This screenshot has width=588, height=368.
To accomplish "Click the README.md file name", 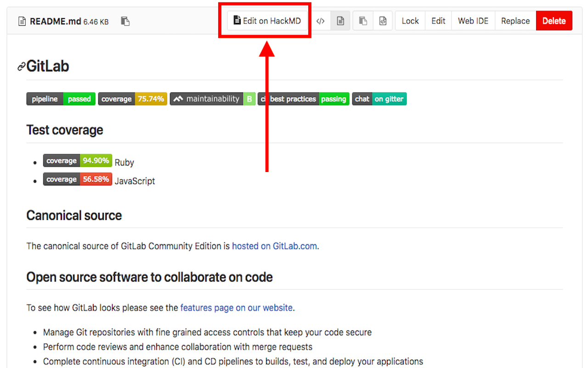I will (56, 21).
